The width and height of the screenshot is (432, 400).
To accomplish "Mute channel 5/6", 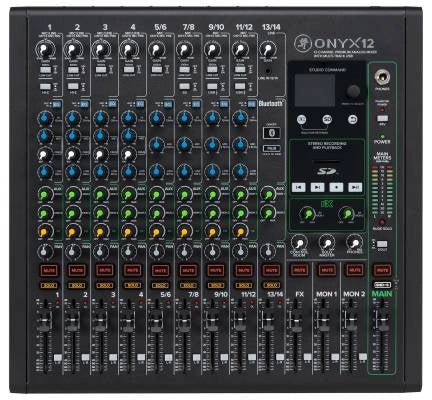I will pyautogui.click(x=161, y=270).
